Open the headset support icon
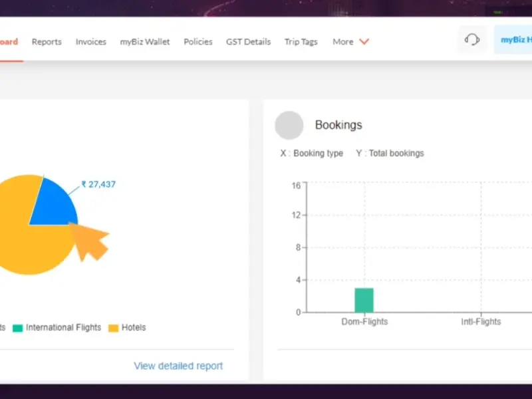Screen dimensions: 532x399 472,40
